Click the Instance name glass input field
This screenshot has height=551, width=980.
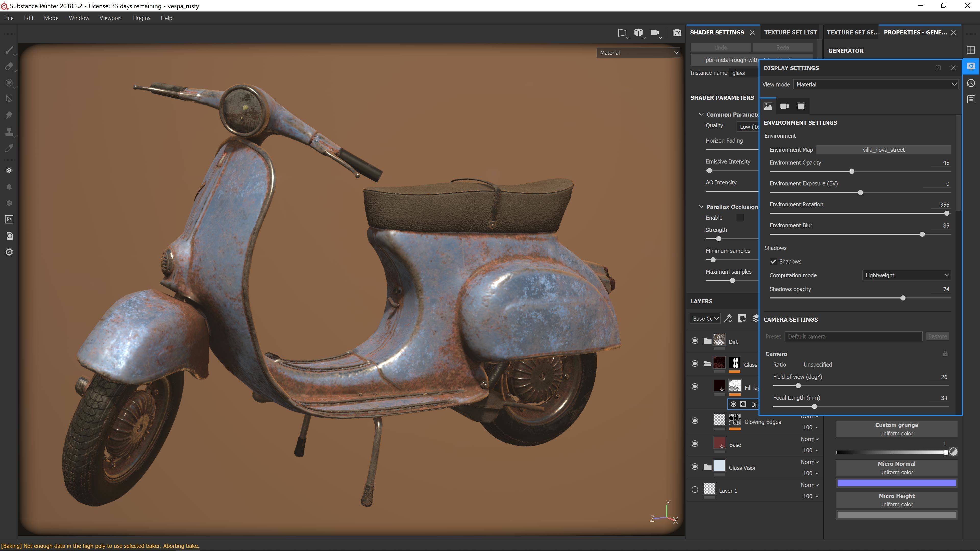[744, 73]
